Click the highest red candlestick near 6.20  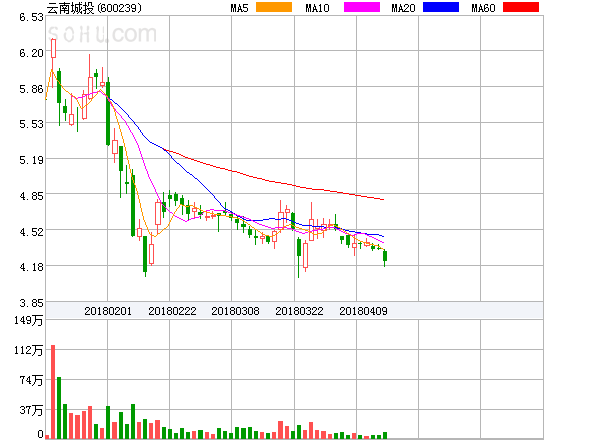(53, 49)
